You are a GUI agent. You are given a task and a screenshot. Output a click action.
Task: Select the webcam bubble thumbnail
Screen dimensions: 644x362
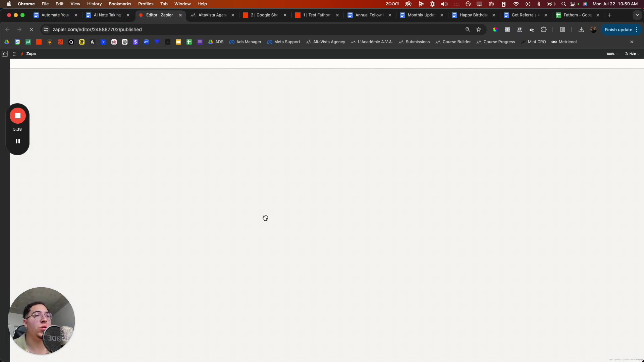point(41,321)
